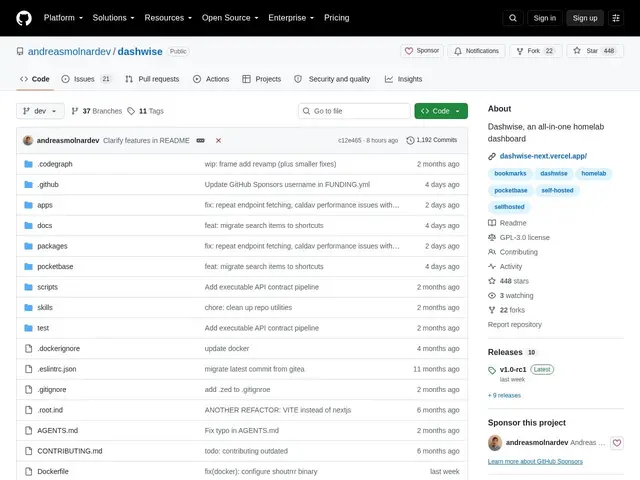Viewport: 640px width, 480px height.
Task: Open the .dockerignore file
Action: pyautogui.click(x=59, y=349)
